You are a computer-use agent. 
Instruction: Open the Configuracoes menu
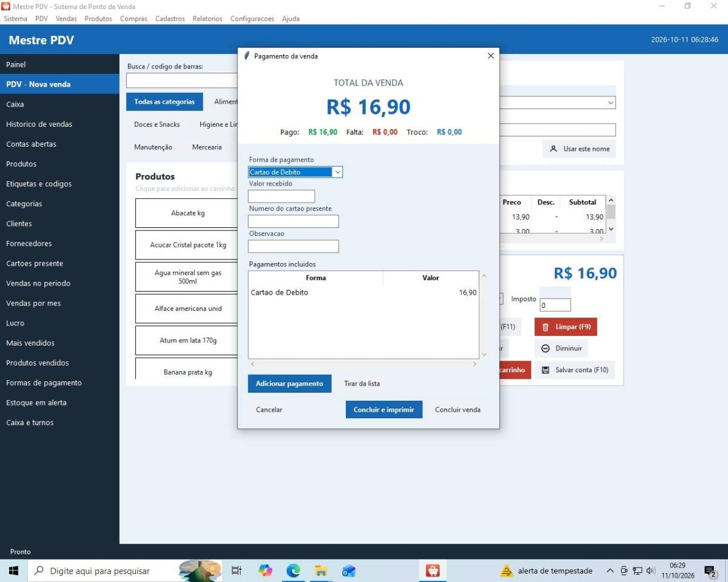pos(252,19)
